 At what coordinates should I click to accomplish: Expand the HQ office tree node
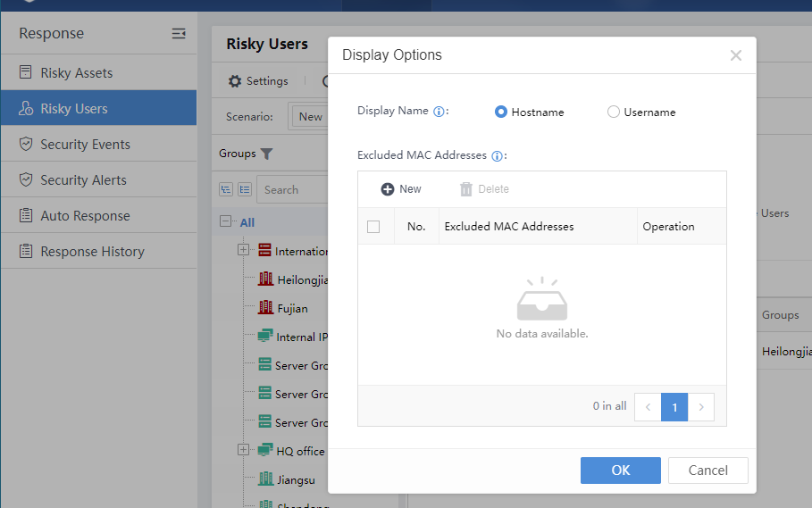coord(243,451)
